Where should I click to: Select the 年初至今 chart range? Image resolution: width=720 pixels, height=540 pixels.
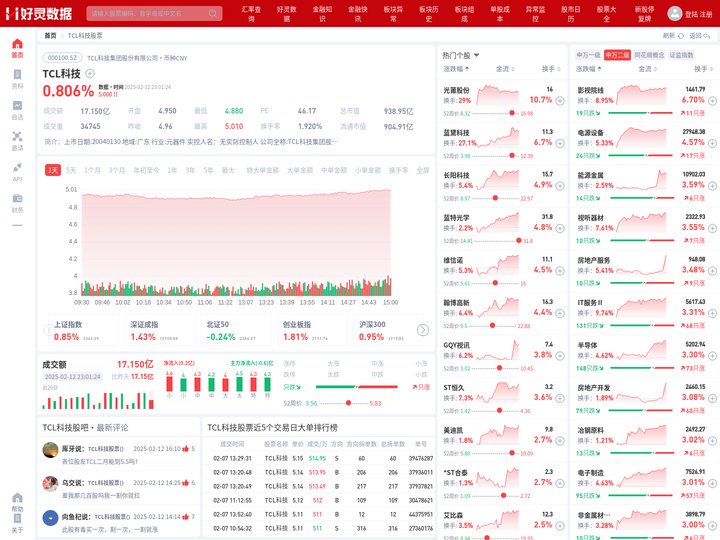point(146,170)
